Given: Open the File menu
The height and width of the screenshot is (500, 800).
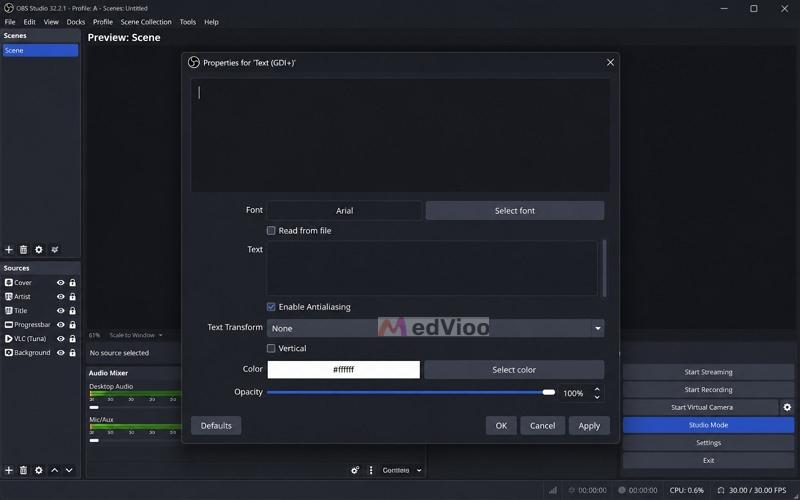Looking at the screenshot, I should [x=10, y=22].
